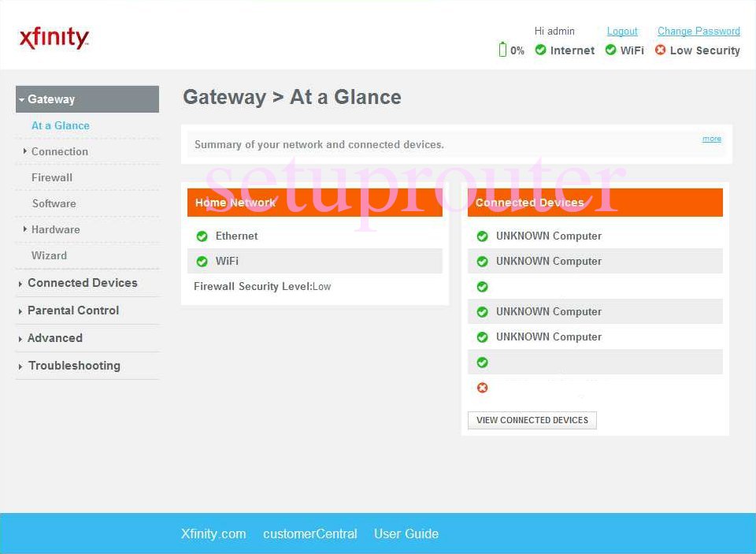Screen dimensions: 756x554
Task: Expand the Hardware submenu
Action: click(x=55, y=229)
